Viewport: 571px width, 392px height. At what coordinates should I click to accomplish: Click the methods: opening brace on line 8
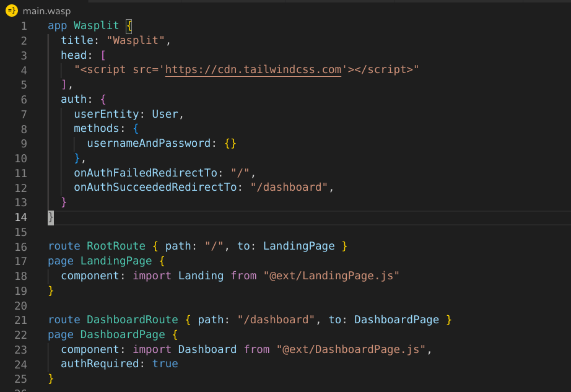[136, 128]
